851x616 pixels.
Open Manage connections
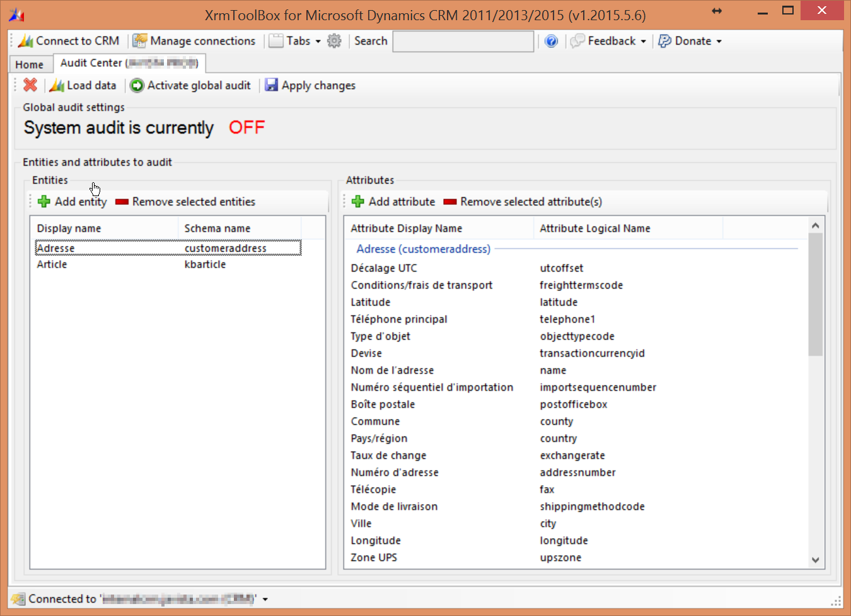pos(194,41)
